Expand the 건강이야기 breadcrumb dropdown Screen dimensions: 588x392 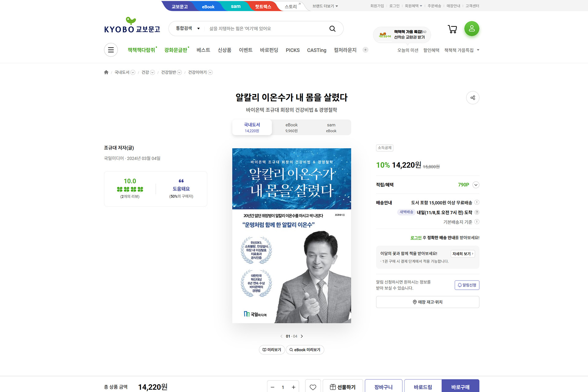coord(210,72)
